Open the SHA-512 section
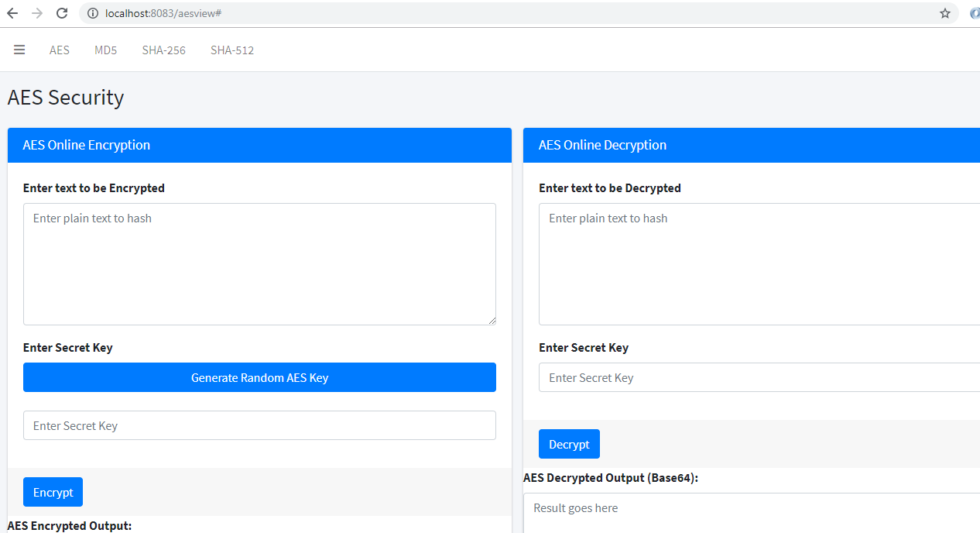The width and height of the screenshot is (980, 533). click(x=231, y=50)
